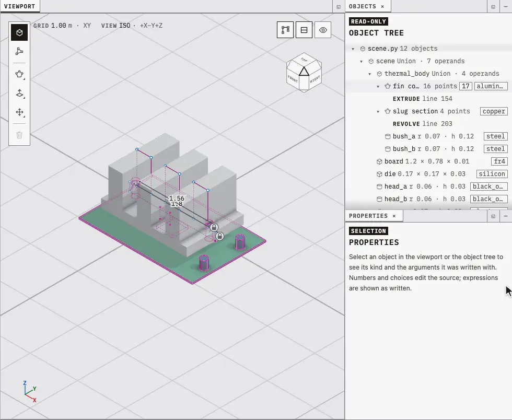The width and height of the screenshot is (512, 420).
Task: Click the upper lock icon on the dimension
Action: (214, 227)
